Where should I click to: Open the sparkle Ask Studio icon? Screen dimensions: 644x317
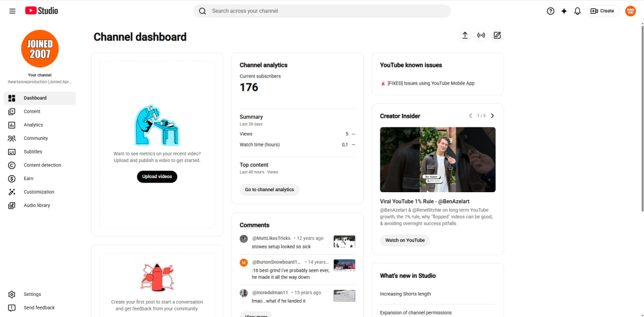(564, 11)
